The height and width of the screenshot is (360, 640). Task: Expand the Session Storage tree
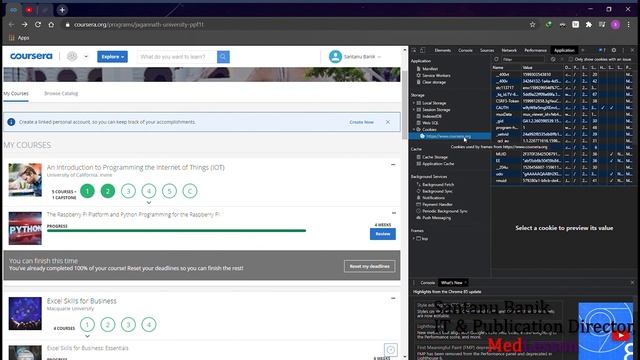[x=413, y=110]
